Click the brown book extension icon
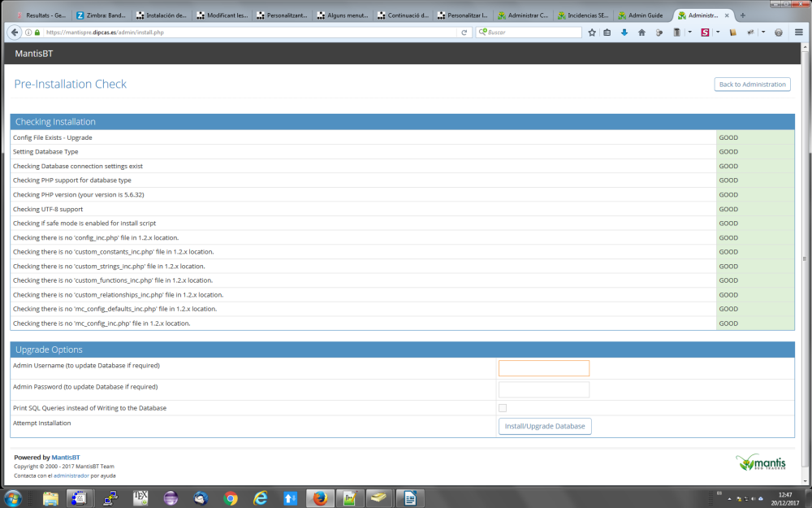 (732, 33)
